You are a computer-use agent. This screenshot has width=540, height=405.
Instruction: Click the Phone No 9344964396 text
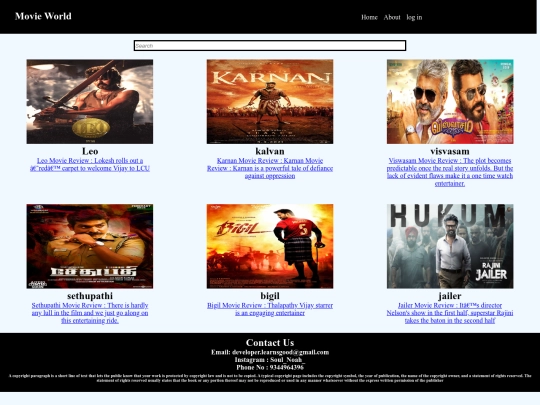tap(270, 367)
